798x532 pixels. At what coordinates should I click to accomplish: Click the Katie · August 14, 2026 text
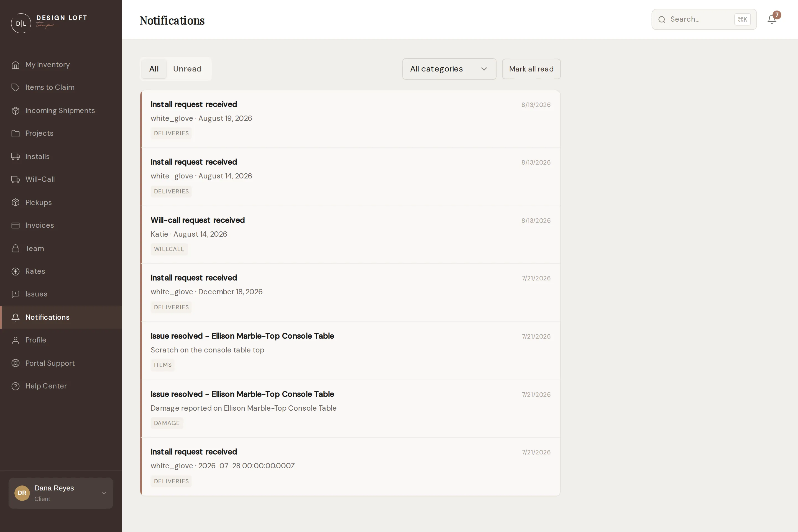[189, 234]
